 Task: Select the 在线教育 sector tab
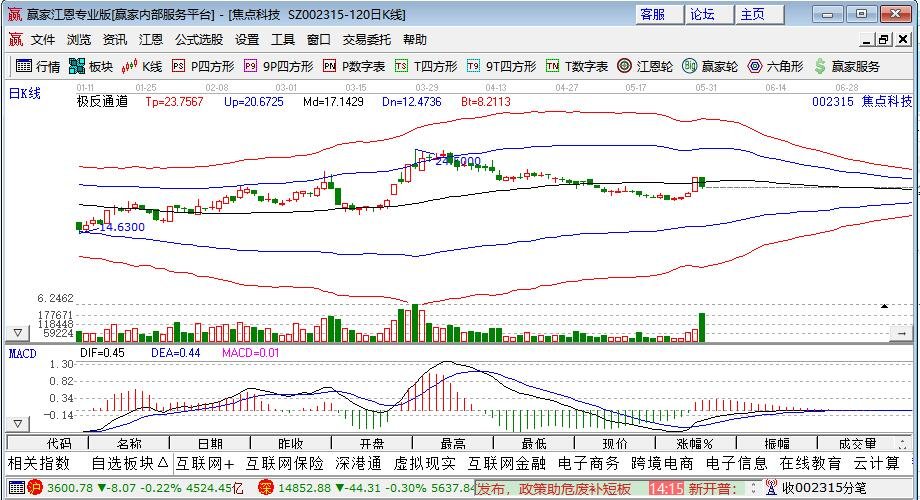pos(810,464)
